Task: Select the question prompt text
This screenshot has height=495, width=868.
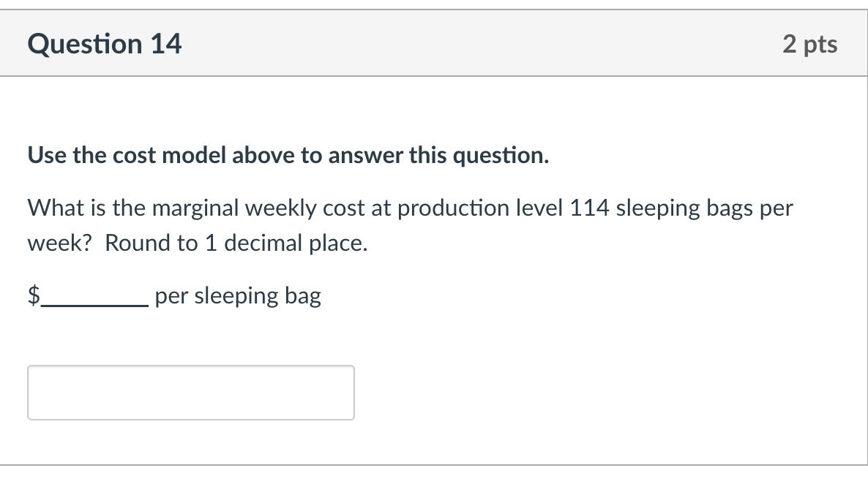Action: tap(410, 207)
